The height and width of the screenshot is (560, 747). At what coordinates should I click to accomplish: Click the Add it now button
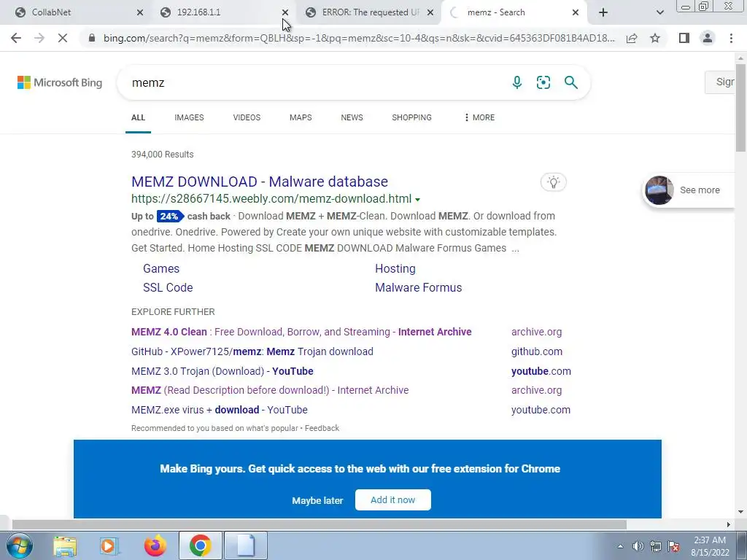(393, 500)
